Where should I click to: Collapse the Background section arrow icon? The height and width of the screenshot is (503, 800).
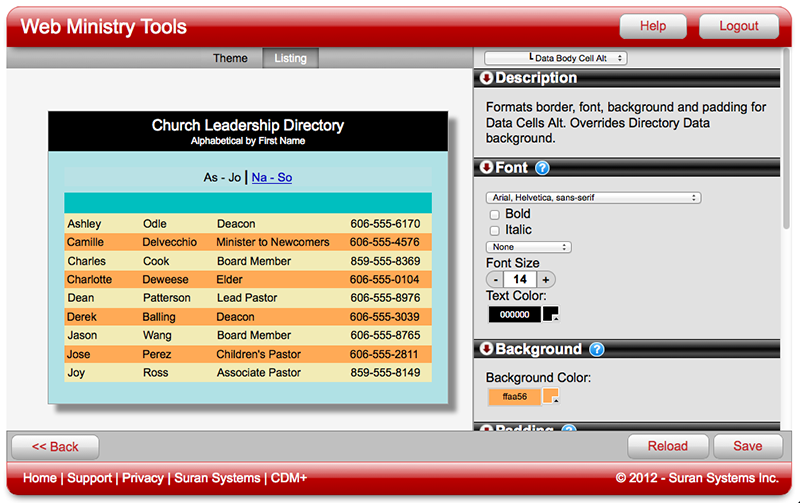pos(487,349)
